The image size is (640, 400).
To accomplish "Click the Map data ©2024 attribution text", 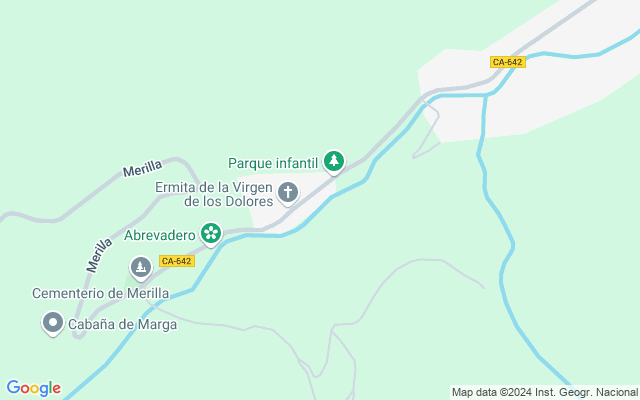I will pos(544,392).
